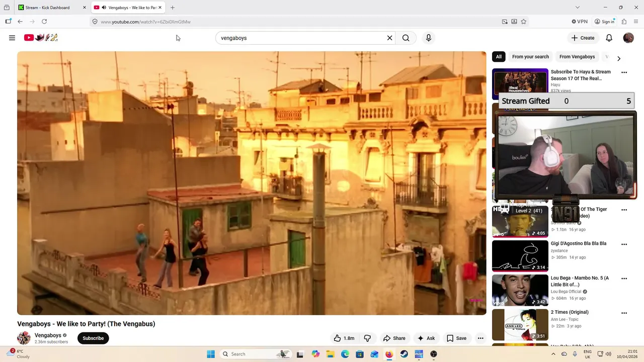Screen dimensions: 644x362
Task: Click the magnifier search button
Action: [406, 38]
